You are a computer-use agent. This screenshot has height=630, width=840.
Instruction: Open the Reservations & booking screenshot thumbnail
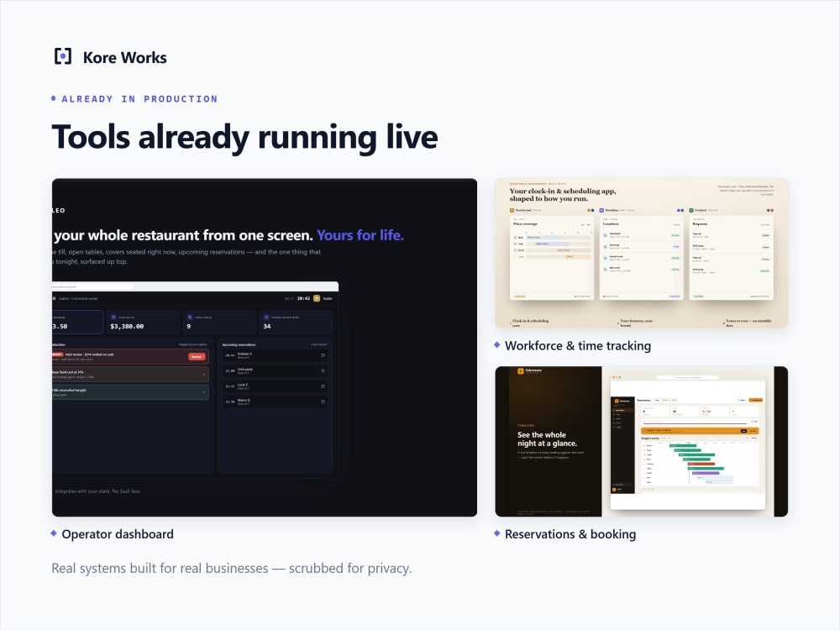641,442
